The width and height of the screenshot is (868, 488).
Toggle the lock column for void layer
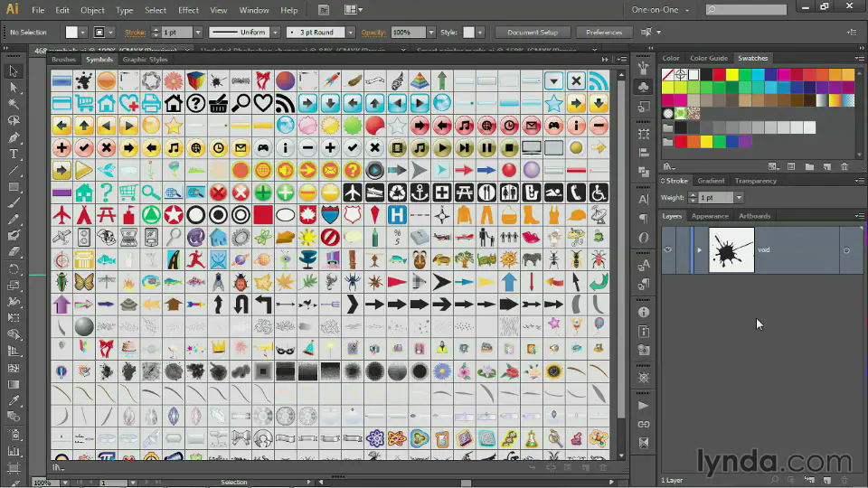tap(684, 249)
